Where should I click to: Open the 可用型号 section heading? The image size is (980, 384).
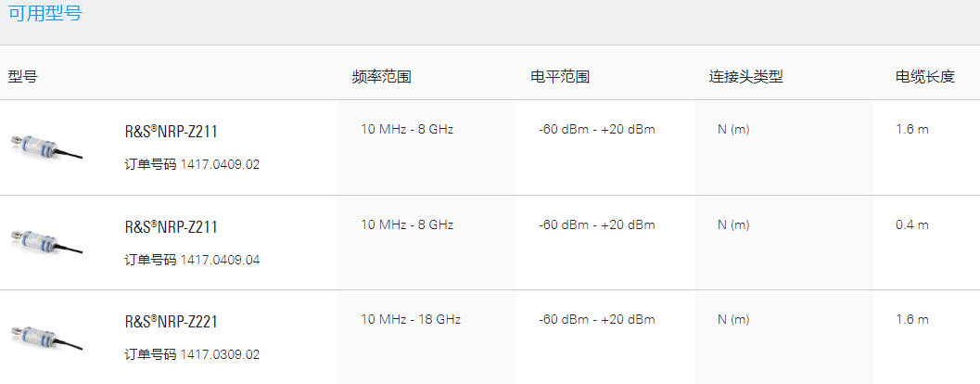[45, 13]
